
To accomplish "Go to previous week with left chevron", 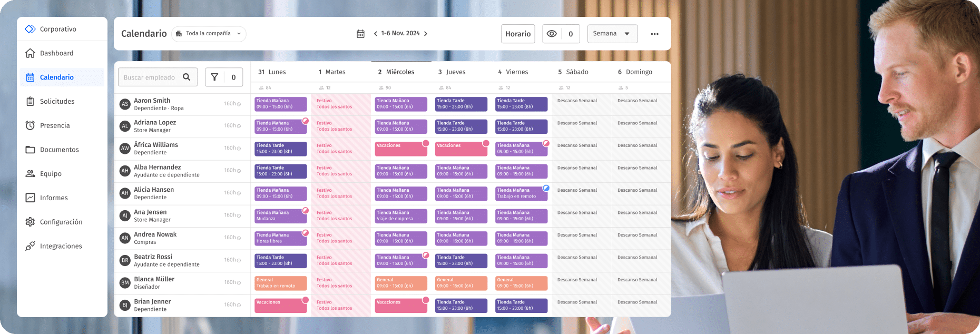I will point(375,34).
